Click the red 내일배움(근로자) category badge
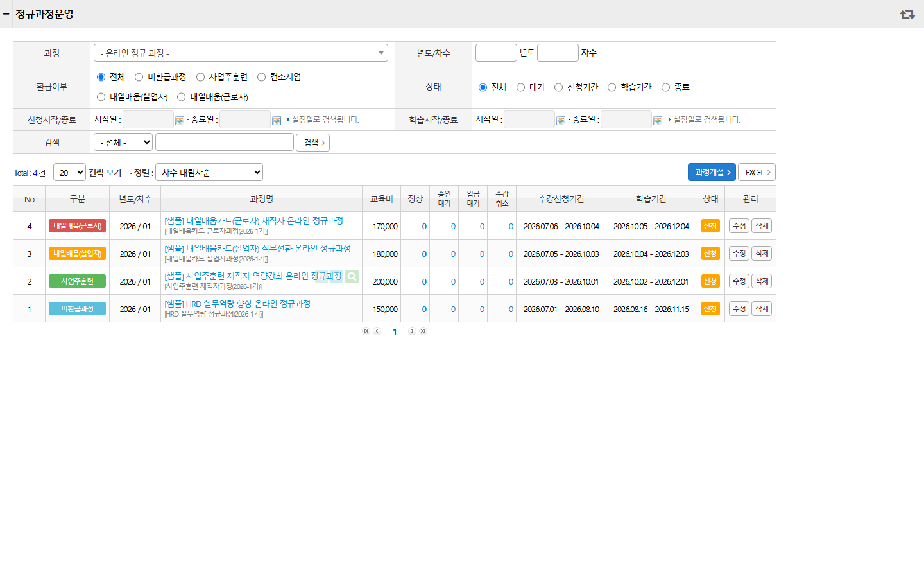This screenshot has height=578, width=924. pyautogui.click(x=77, y=226)
